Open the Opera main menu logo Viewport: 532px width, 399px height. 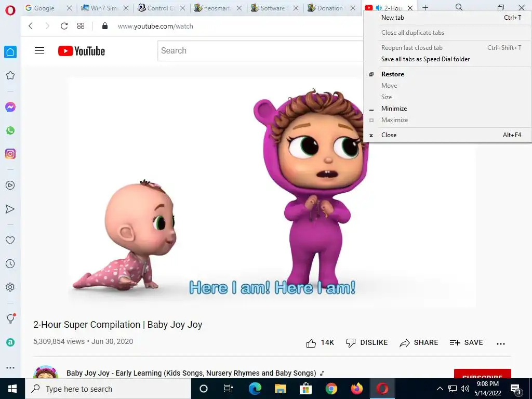point(10,10)
